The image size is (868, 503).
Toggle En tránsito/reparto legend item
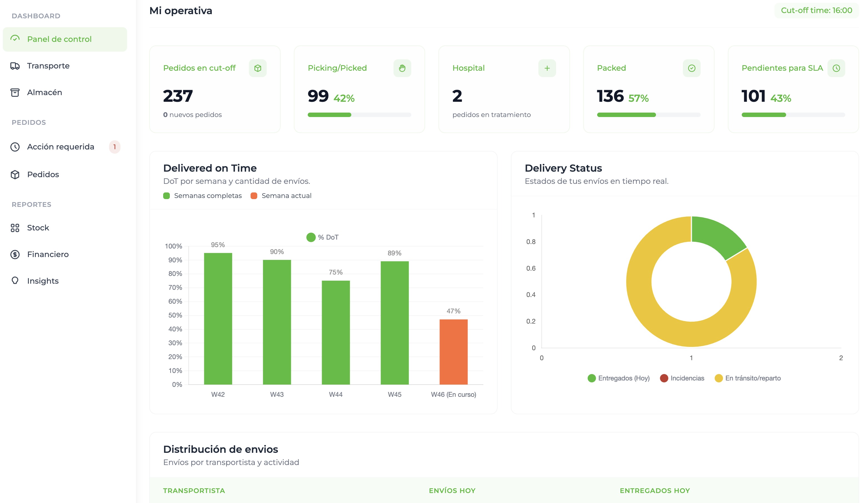tap(748, 378)
